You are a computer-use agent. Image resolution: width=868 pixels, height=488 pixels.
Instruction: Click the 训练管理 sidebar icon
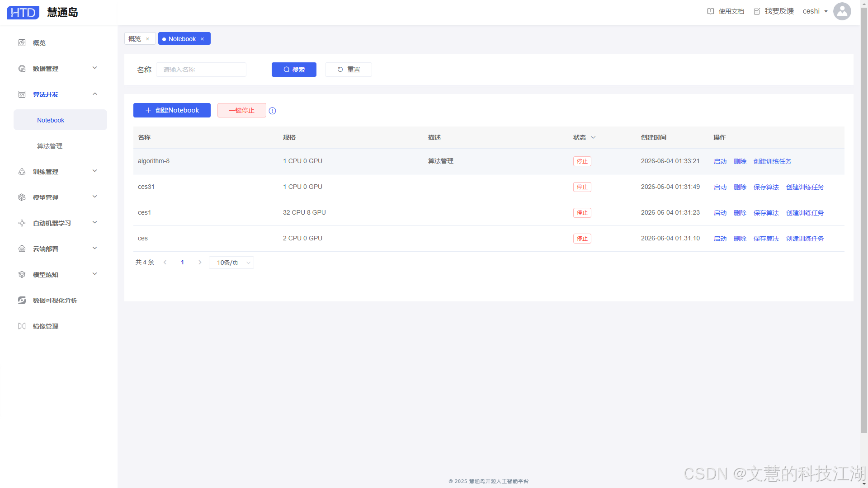click(22, 172)
